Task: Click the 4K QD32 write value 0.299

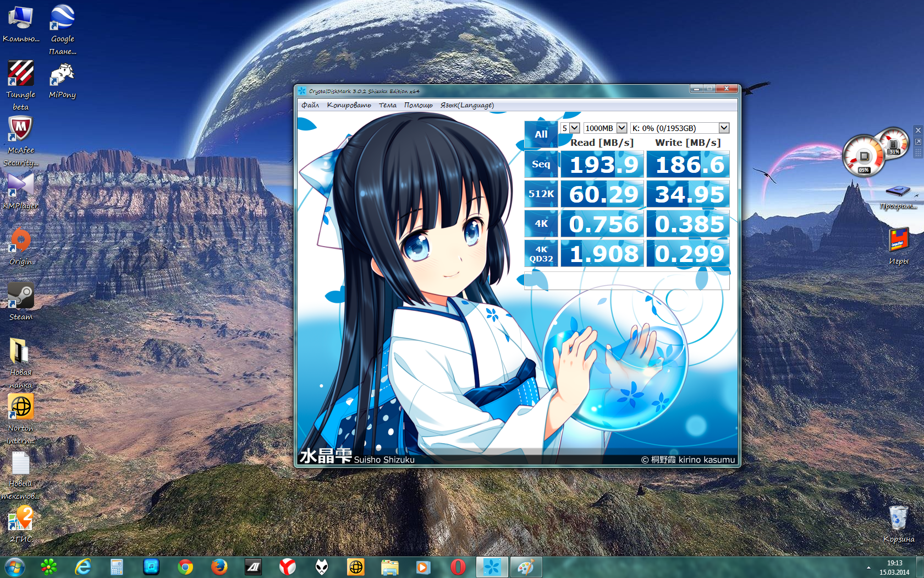Action: (x=688, y=254)
